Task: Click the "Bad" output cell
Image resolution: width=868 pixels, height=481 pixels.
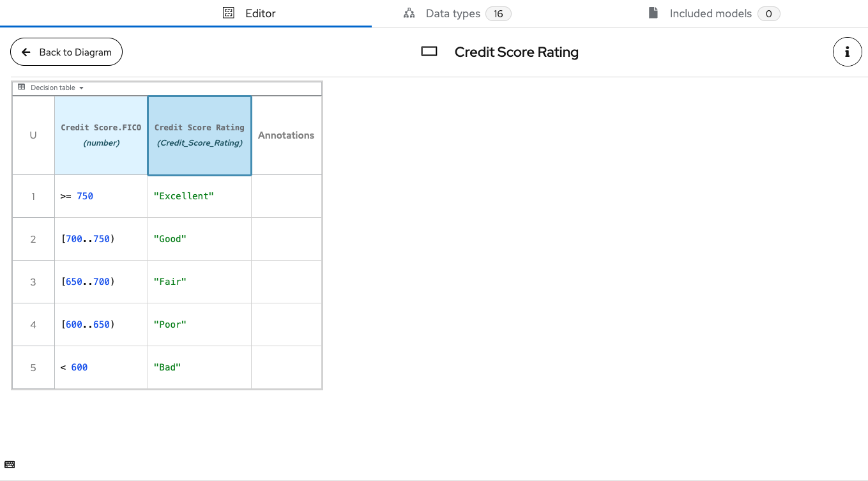Action: point(199,367)
